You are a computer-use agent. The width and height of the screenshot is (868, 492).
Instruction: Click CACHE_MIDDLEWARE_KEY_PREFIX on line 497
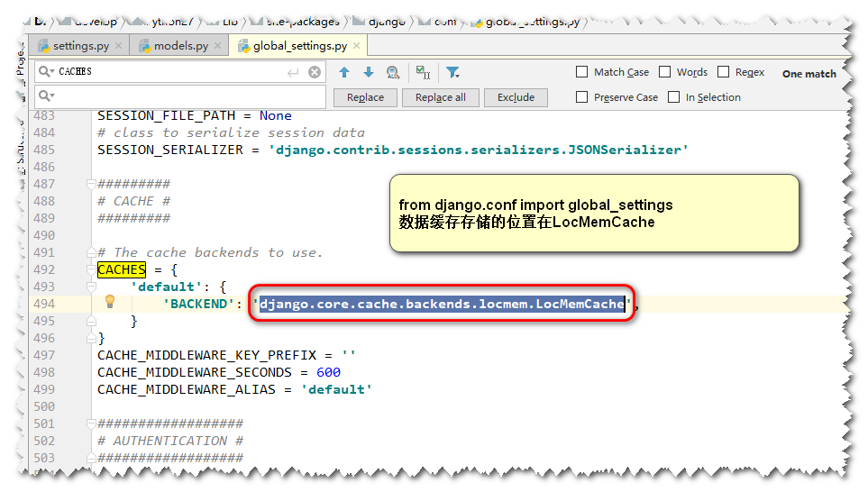pos(207,355)
